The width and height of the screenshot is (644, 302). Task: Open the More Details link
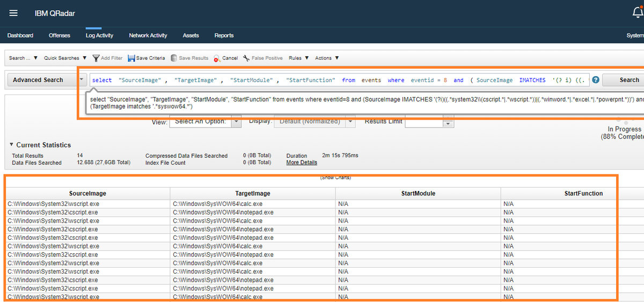click(302, 163)
